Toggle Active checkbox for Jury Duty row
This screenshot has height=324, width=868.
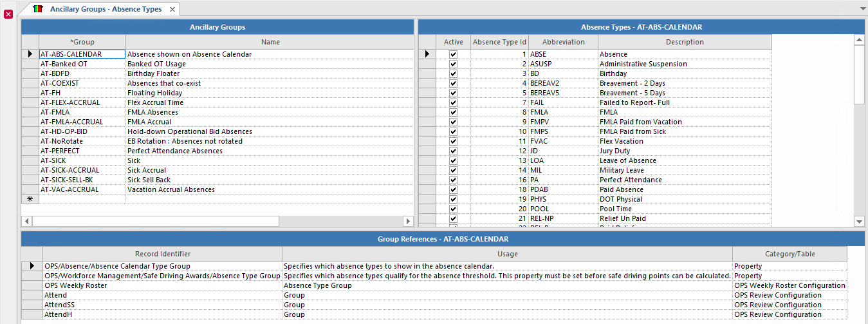click(454, 151)
